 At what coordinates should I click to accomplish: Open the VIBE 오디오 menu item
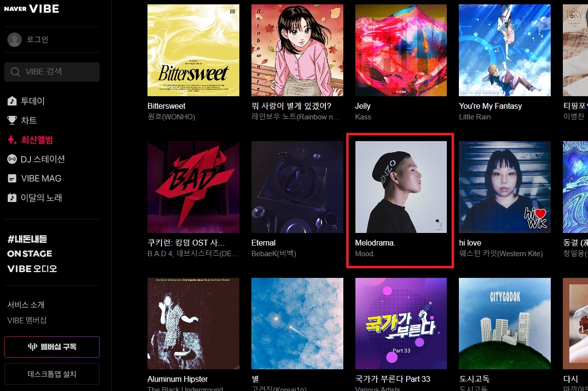point(32,269)
